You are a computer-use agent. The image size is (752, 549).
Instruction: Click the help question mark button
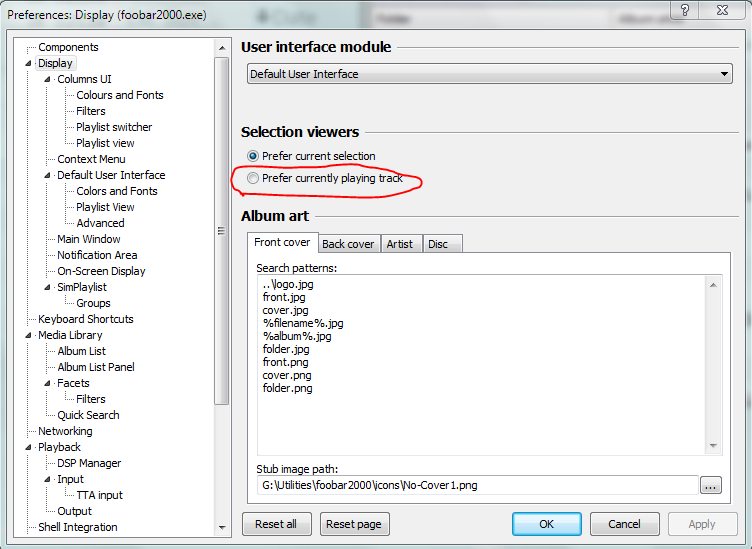click(685, 10)
